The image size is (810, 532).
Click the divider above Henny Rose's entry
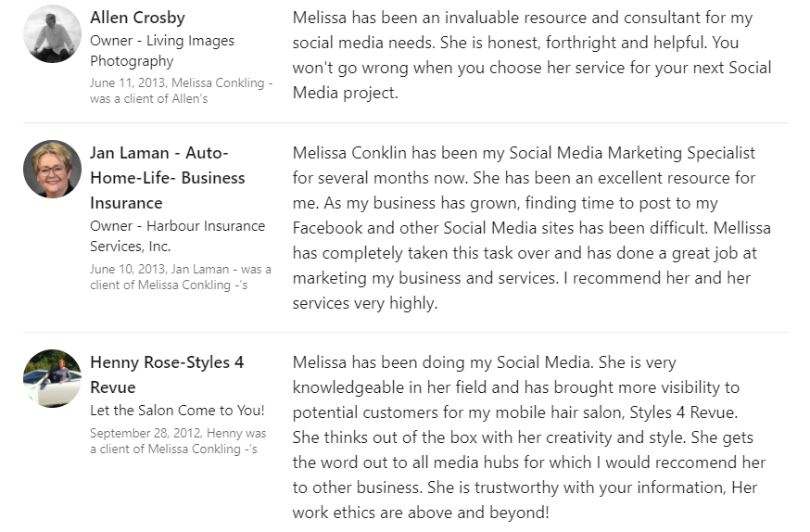[x=405, y=332]
